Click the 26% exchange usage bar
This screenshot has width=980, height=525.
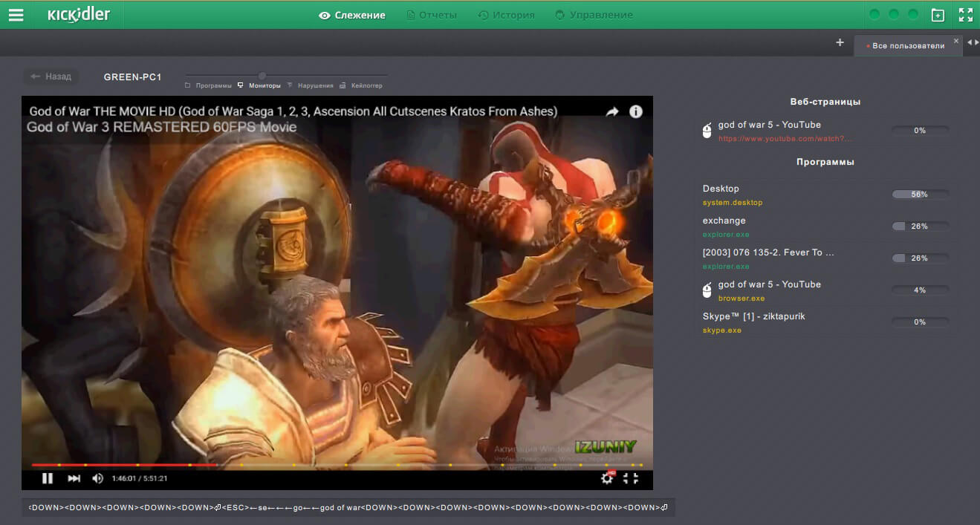point(920,226)
